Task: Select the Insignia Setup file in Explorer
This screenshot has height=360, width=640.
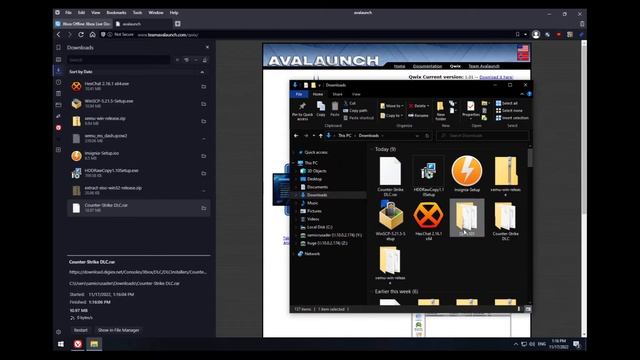Action: pos(467,174)
